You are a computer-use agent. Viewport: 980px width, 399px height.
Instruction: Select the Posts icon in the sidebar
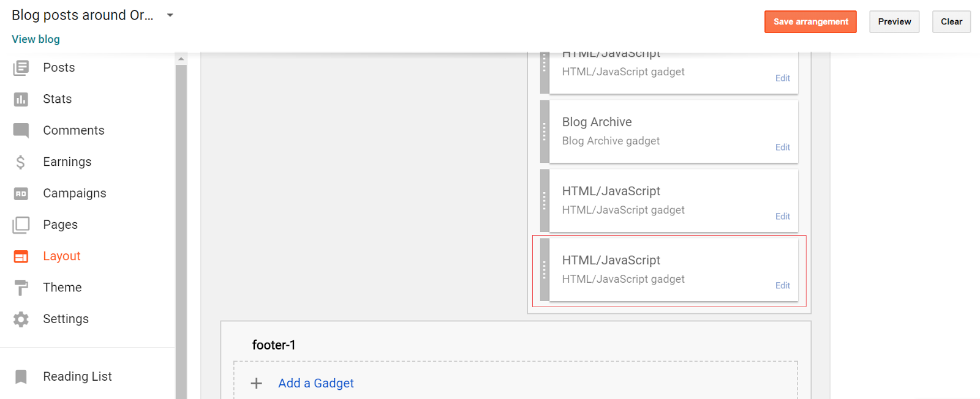tap(21, 67)
